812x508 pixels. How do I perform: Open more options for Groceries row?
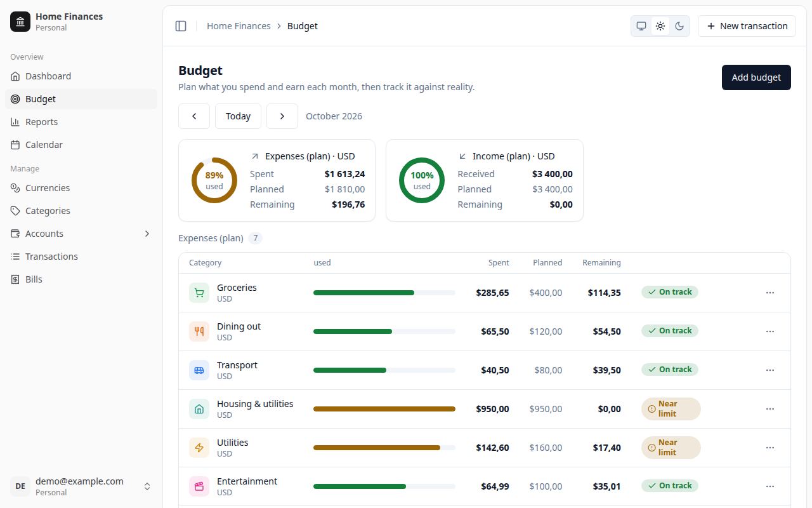pos(770,293)
